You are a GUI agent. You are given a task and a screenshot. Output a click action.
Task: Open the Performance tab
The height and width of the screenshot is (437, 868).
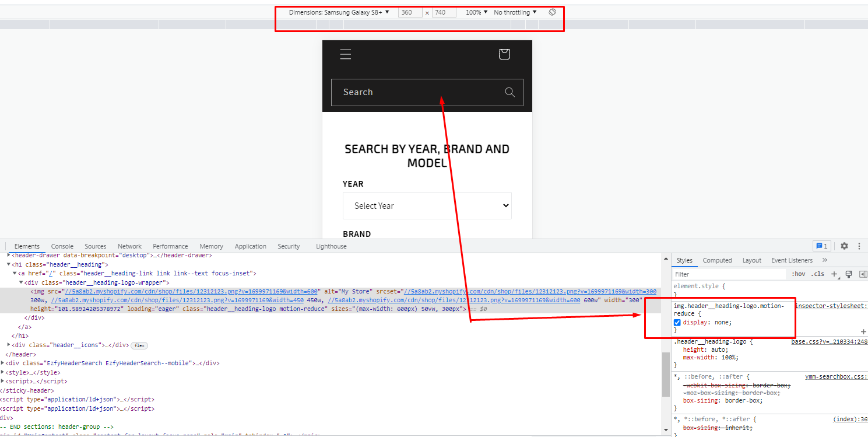170,246
